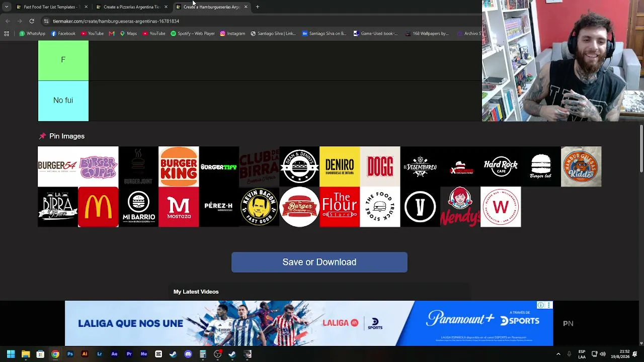Open Media Encoder from the taskbar
Image resolution: width=644 pixels, height=362 pixels.
pyautogui.click(x=144, y=354)
